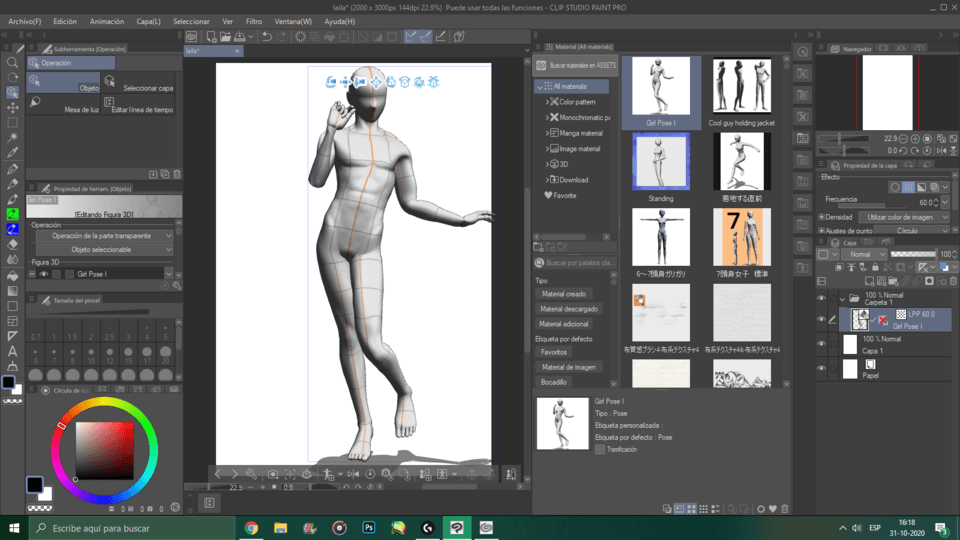Collapse the Carpeta 1 layer folder

point(842,298)
